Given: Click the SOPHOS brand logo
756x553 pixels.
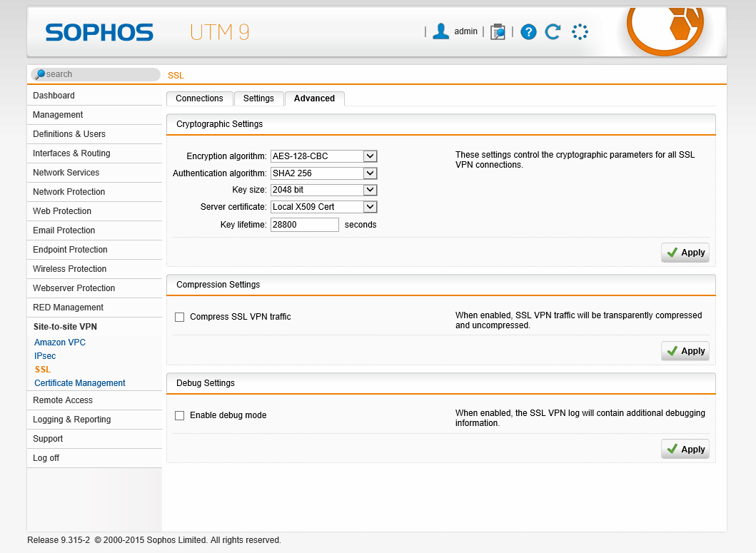Looking at the screenshot, I should pyautogui.click(x=99, y=32).
